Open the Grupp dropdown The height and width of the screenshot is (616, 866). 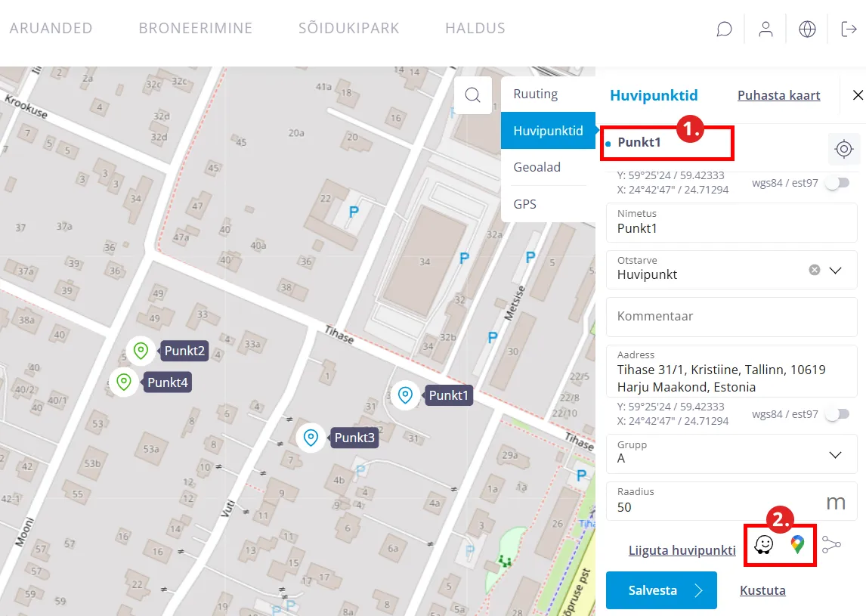[x=835, y=454]
